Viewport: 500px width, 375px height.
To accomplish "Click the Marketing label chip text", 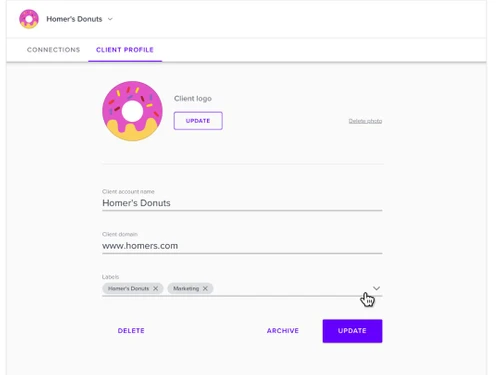I will tap(186, 288).
